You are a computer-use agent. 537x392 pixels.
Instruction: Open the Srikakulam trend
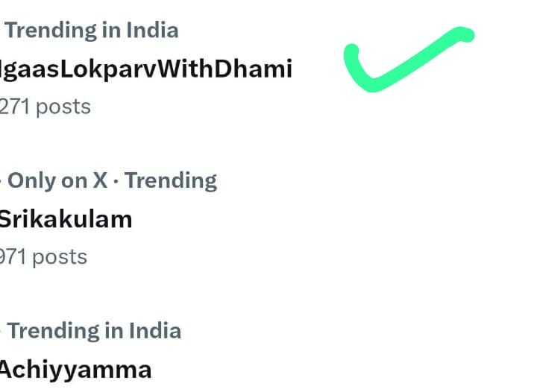pyautogui.click(x=66, y=219)
